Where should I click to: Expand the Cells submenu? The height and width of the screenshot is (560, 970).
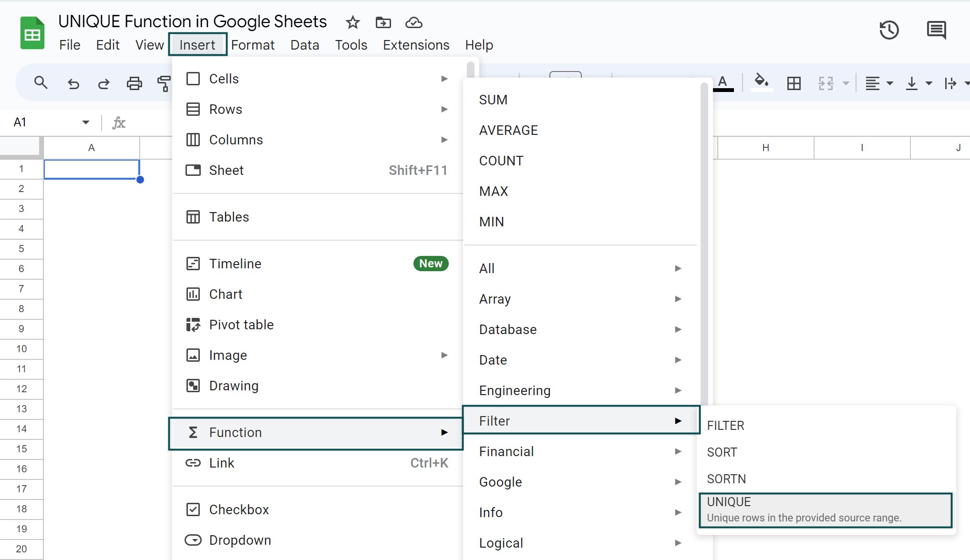(318, 79)
